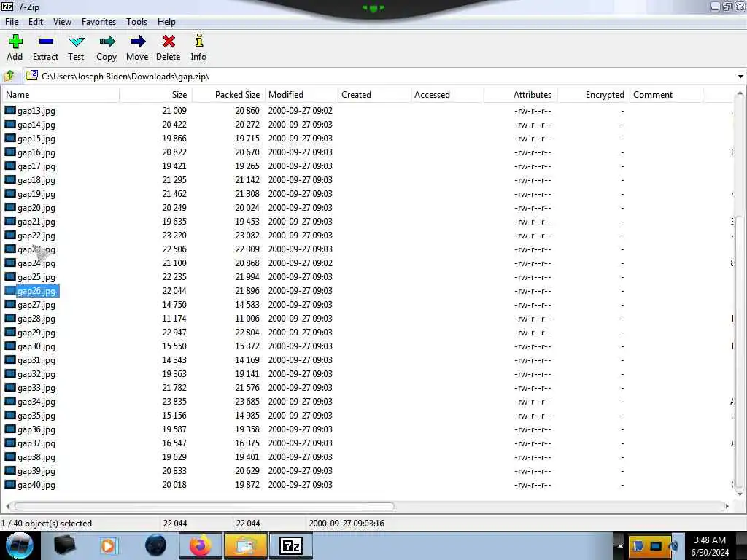Viewport: 747px width, 560px height.
Task: Sort by the Modified column header
Action: pyautogui.click(x=301, y=95)
